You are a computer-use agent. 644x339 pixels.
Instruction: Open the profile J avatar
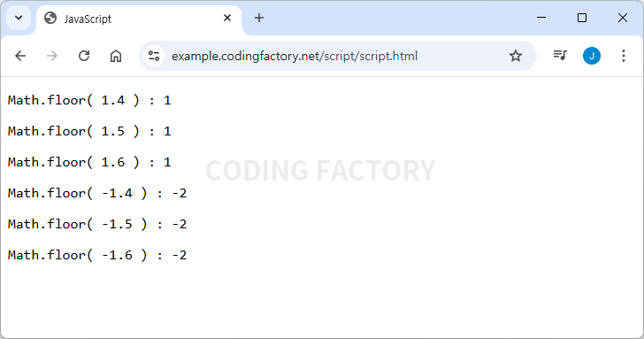pyautogui.click(x=592, y=56)
